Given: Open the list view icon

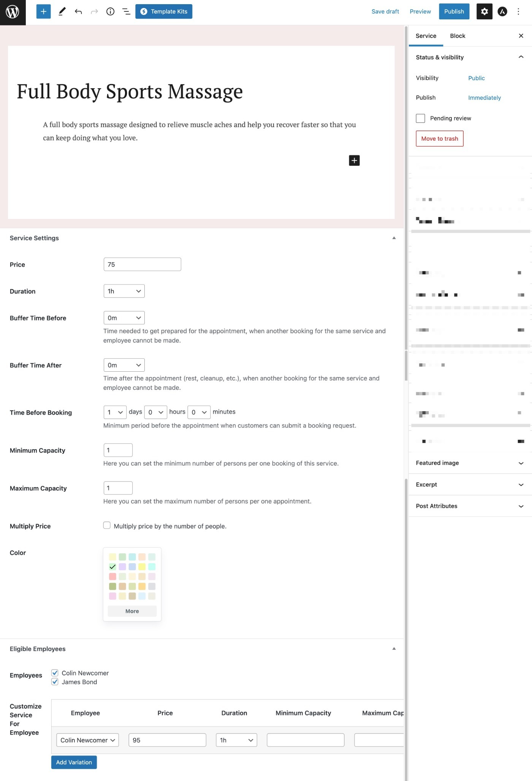Looking at the screenshot, I should 126,11.
